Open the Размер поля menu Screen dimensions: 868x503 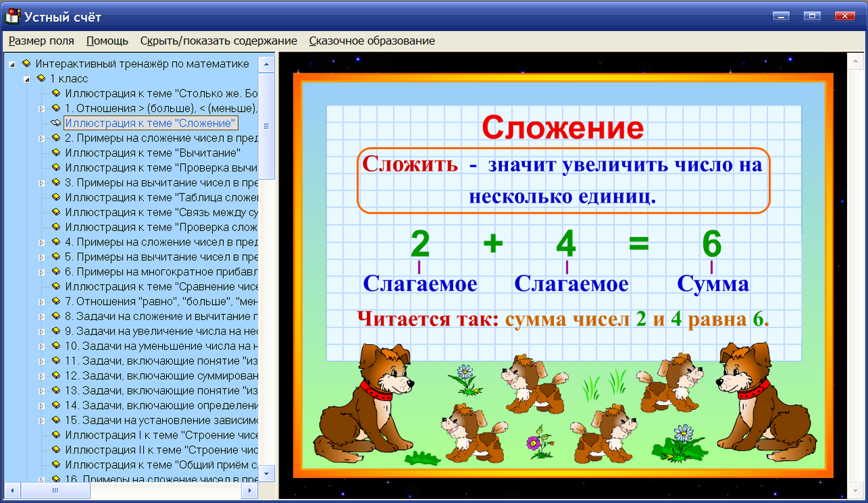tap(41, 41)
